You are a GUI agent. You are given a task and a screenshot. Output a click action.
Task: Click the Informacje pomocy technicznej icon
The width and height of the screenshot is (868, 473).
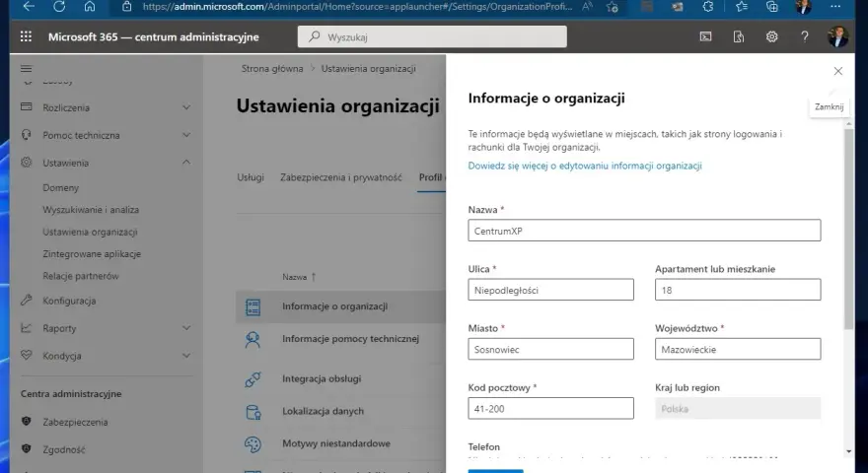coord(253,339)
